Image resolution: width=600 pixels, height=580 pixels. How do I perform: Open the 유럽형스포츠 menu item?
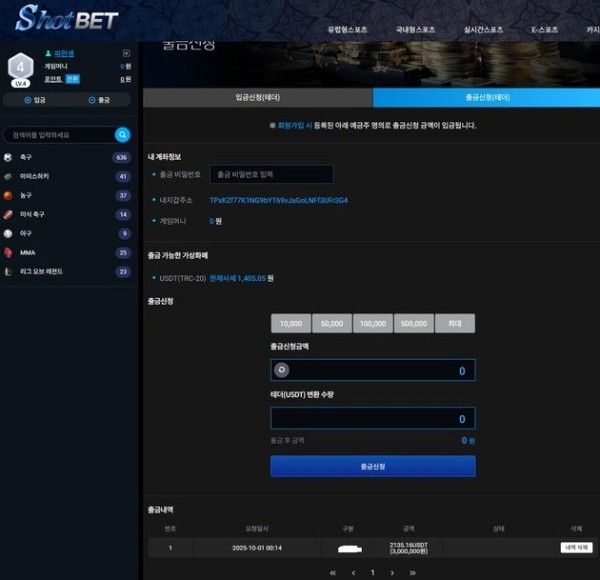coord(349,30)
